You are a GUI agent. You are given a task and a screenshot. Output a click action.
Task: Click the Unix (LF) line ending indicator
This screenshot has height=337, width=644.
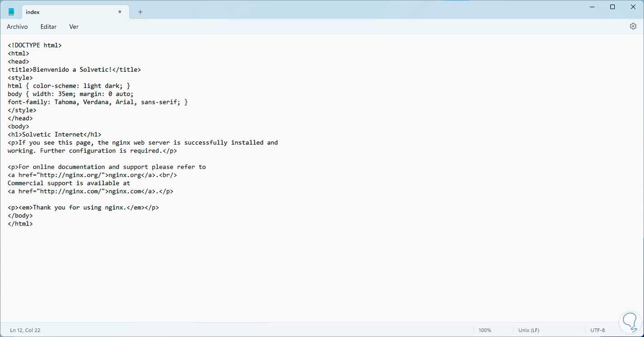[529, 330]
